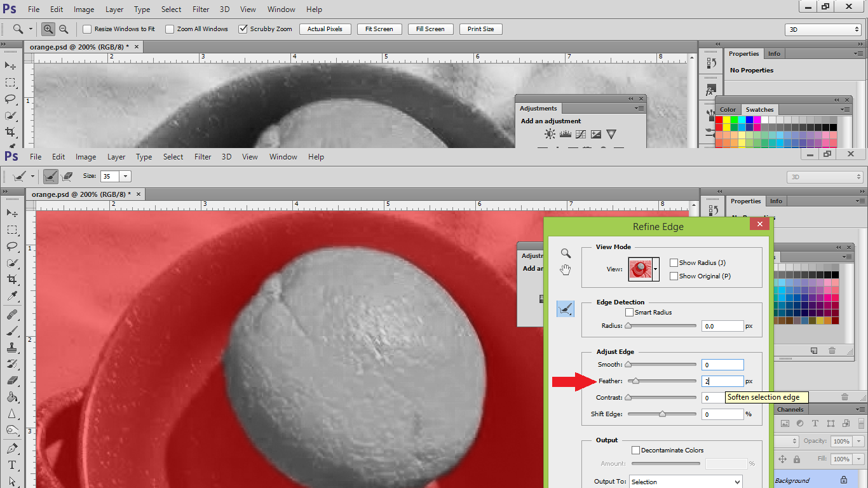
Task: Enable the Smart Radius checkbox
Action: pyautogui.click(x=629, y=312)
